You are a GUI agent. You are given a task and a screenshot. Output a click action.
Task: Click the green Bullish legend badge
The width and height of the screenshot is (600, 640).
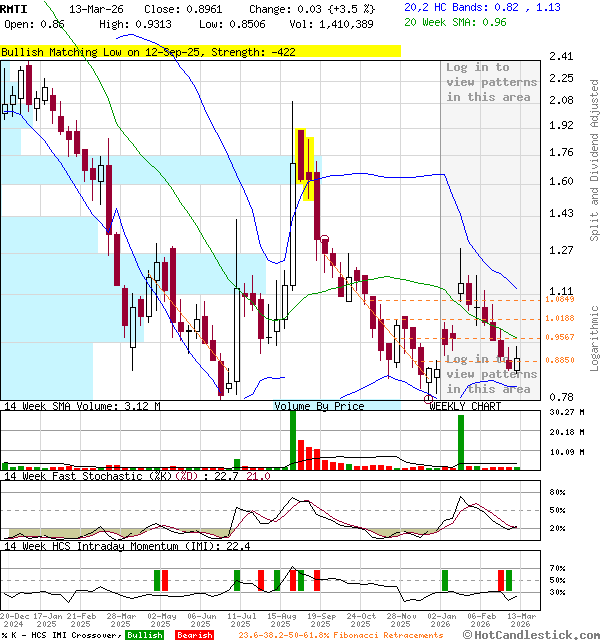(x=145, y=634)
